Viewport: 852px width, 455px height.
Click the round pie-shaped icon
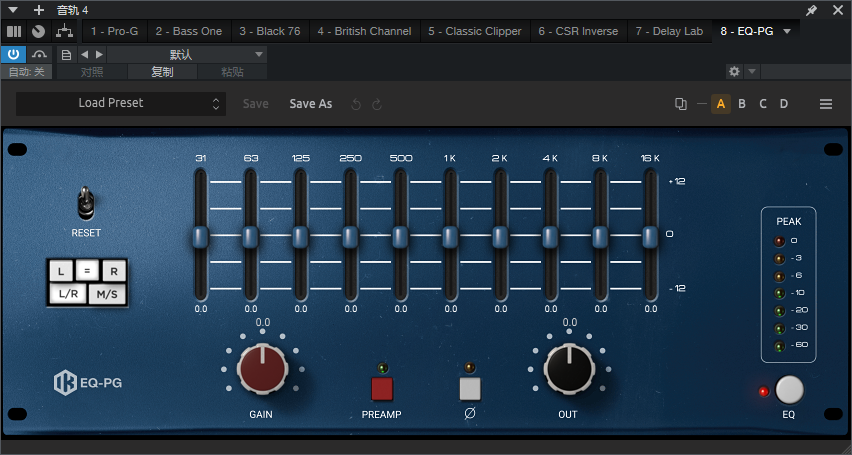click(x=38, y=32)
